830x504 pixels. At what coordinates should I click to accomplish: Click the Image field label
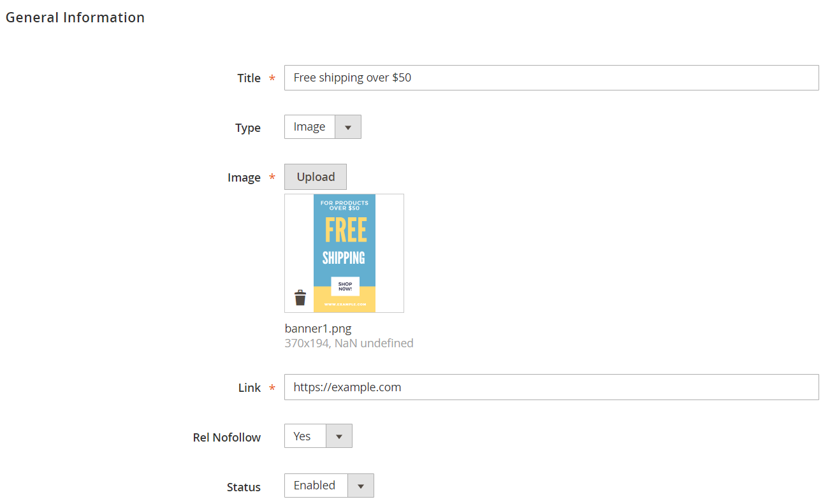tap(244, 178)
